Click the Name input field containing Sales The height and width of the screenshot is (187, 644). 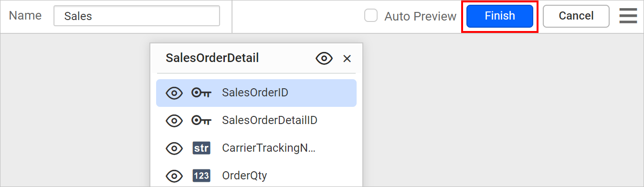137,16
